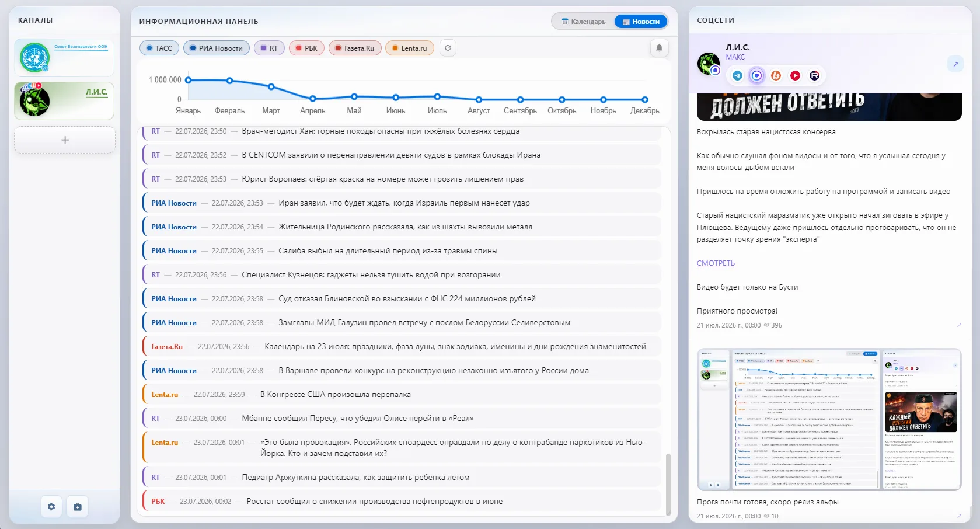Open news about Галузин и посол Белоруссии
The height and width of the screenshot is (529, 980).
pyautogui.click(x=402, y=323)
